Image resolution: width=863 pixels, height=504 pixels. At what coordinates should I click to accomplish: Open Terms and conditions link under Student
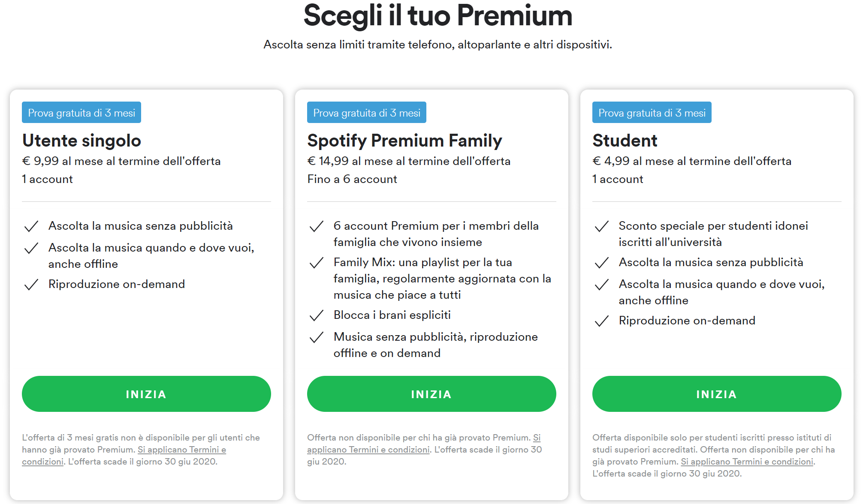(747, 462)
